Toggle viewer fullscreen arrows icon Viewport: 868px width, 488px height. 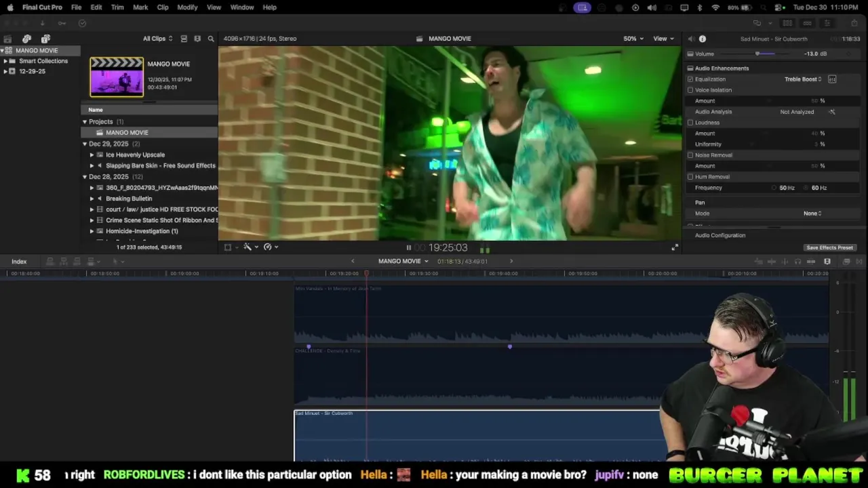pyautogui.click(x=675, y=247)
